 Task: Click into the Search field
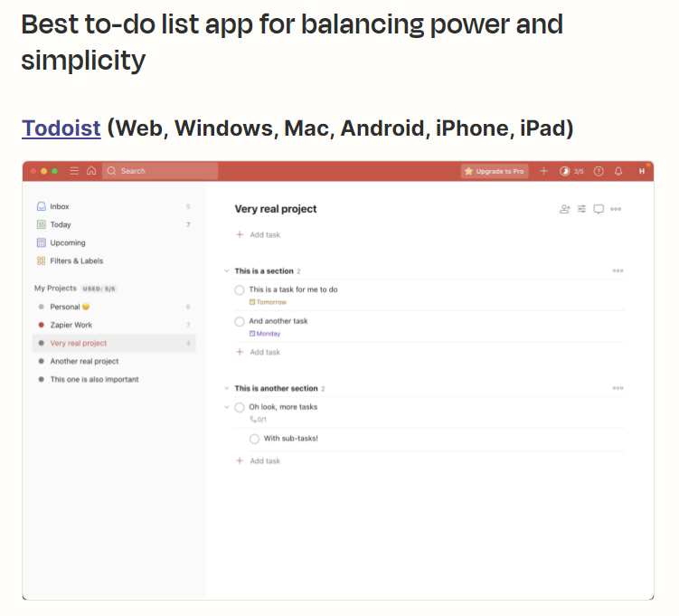[x=160, y=171]
